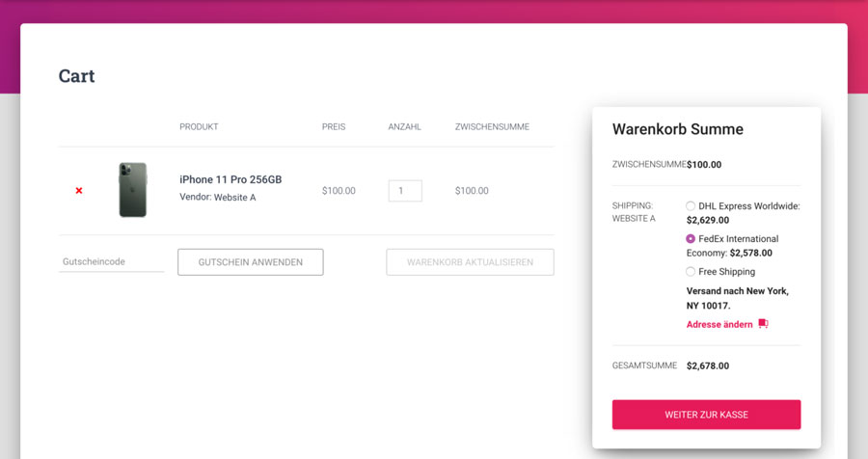The height and width of the screenshot is (459, 868).
Task: Click the DHL price $2,629.00
Action: pyautogui.click(x=708, y=220)
